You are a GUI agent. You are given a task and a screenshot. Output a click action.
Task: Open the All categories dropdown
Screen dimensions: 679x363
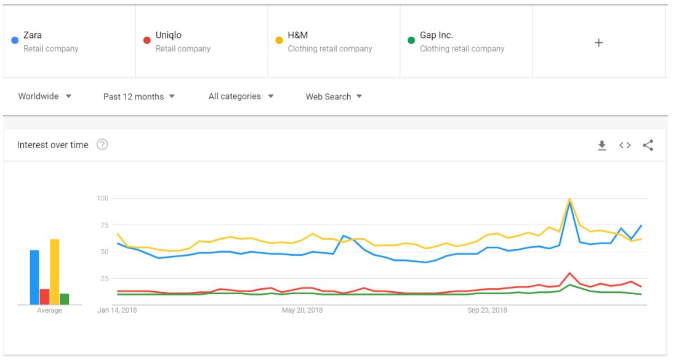241,96
